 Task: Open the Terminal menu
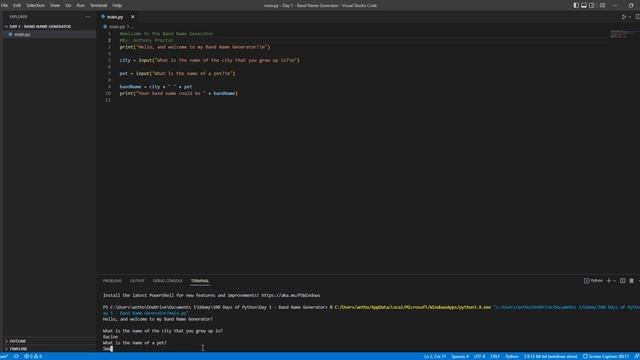point(98,6)
